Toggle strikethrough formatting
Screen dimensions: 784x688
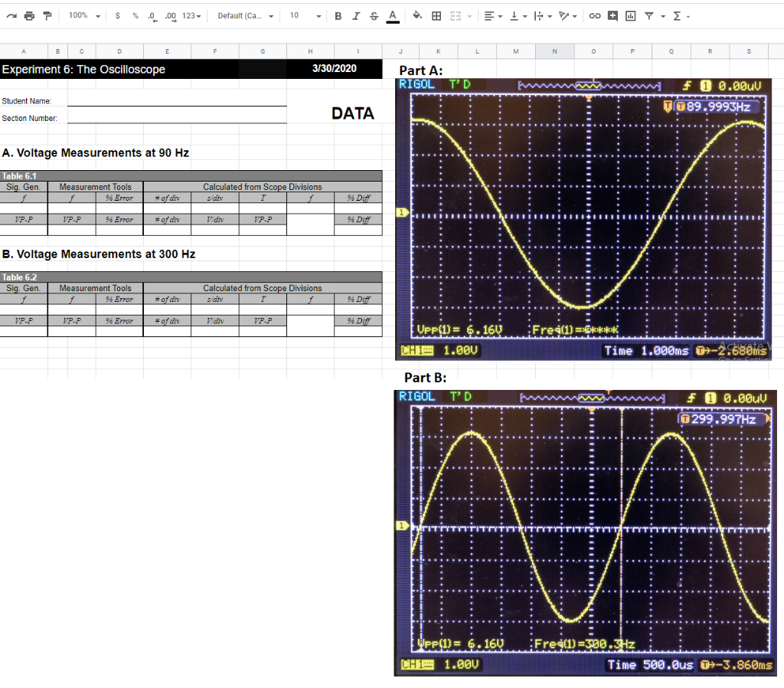tap(374, 15)
